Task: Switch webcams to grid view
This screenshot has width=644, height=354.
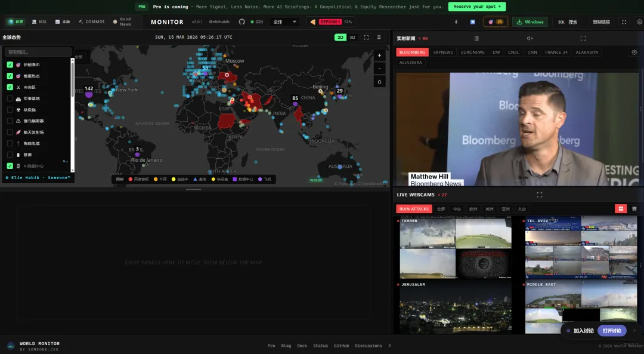Action: tap(621, 209)
